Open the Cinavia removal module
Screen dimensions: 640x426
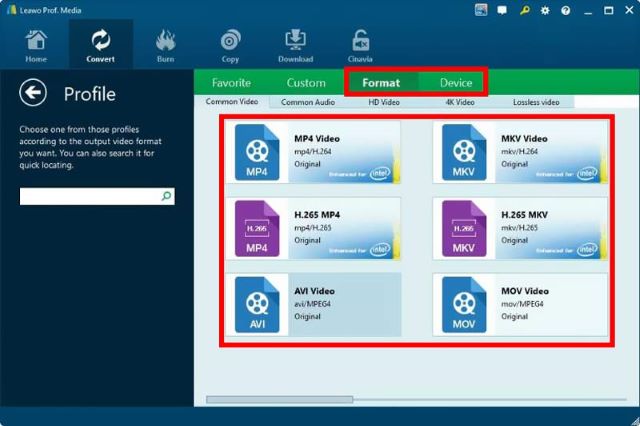pos(360,46)
